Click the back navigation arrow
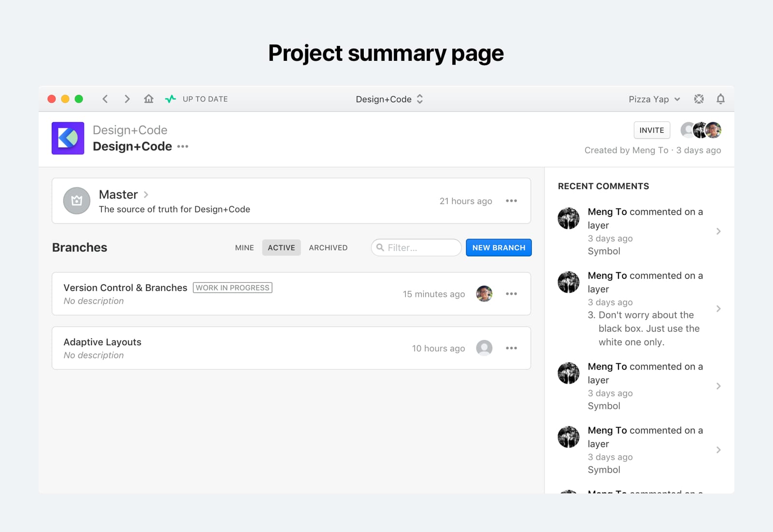This screenshot has height=532, width=773. coord(105,98)
